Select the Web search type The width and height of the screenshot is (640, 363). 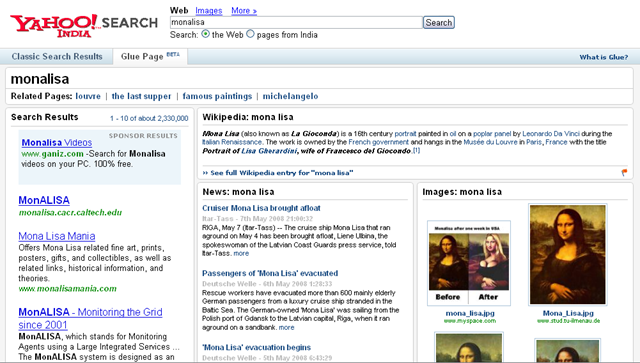(179, 11)
